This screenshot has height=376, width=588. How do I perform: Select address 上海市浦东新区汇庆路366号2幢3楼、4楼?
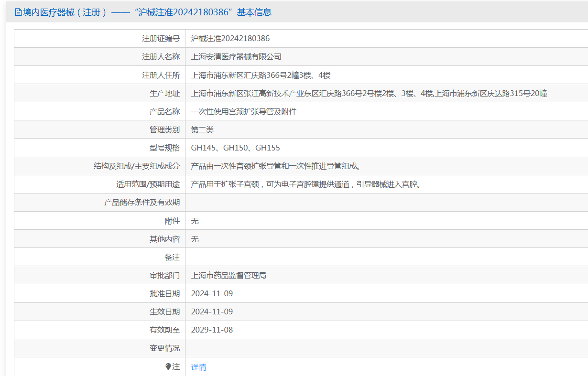(x=261, y=75)
